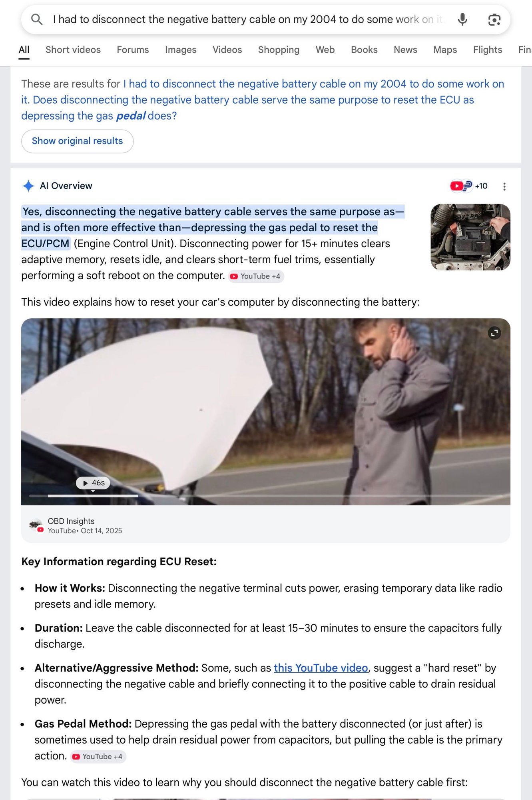The image size is (532, 800).
Task: Select the Shopping tab
Action: [x=279, y=50]
